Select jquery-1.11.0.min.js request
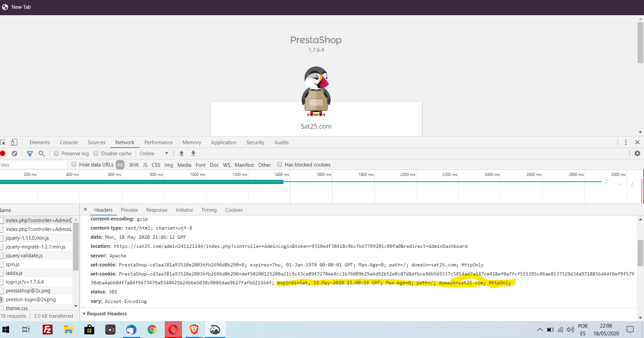 click(36, 238)
